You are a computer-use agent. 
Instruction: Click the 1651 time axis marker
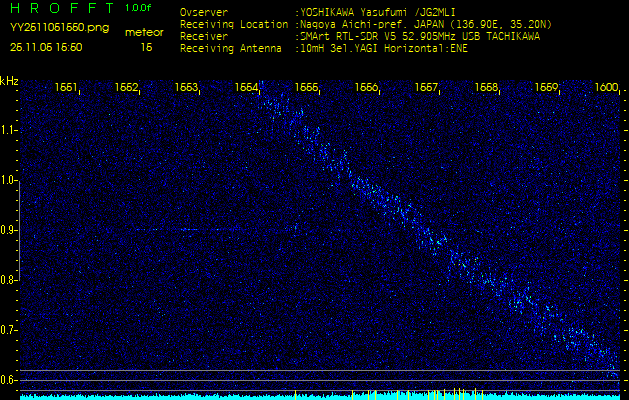(67, 88)
